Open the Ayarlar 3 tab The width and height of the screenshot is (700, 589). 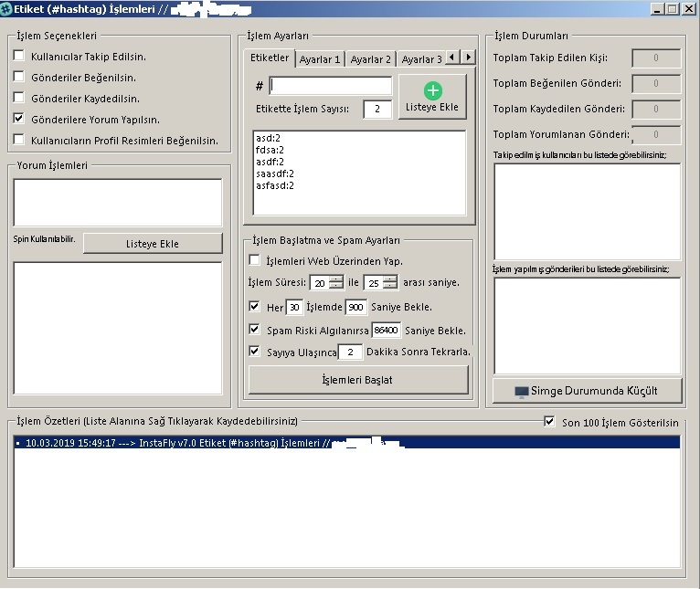pyautogui.click(x=421, y=59)
